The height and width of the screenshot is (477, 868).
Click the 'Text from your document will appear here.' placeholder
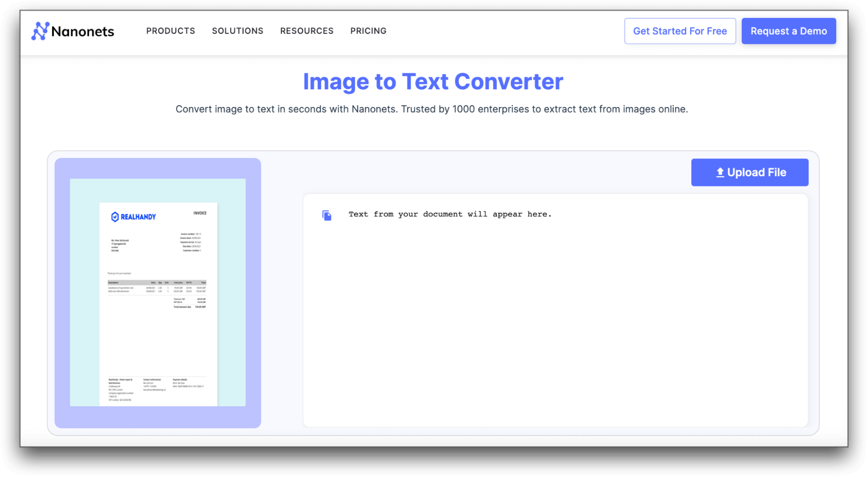pos(450,214)
